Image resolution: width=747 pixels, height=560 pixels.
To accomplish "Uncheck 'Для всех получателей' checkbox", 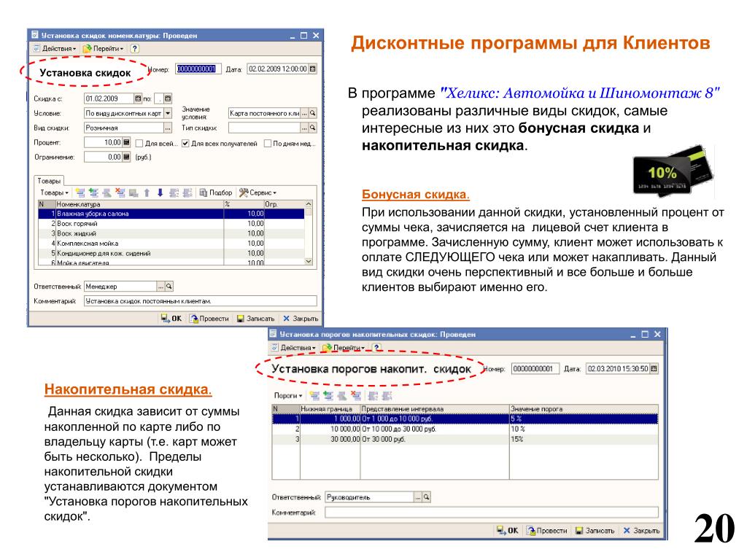I will pyautogui.click(x=185, y=144).
